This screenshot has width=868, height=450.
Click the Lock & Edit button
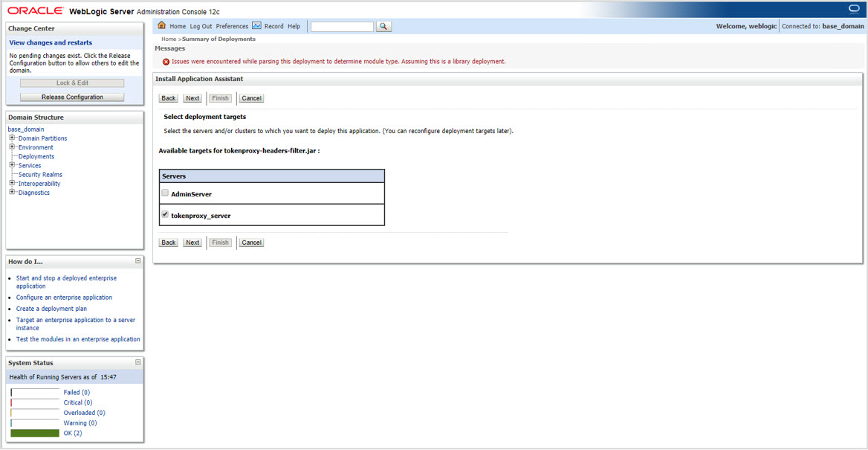point(72,83)
